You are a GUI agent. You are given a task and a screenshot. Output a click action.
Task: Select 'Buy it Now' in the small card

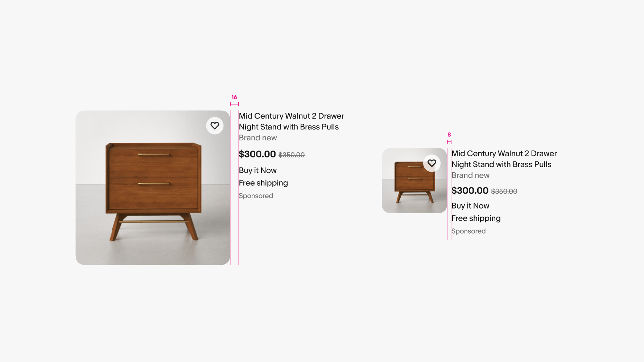[x=470, y=206]
